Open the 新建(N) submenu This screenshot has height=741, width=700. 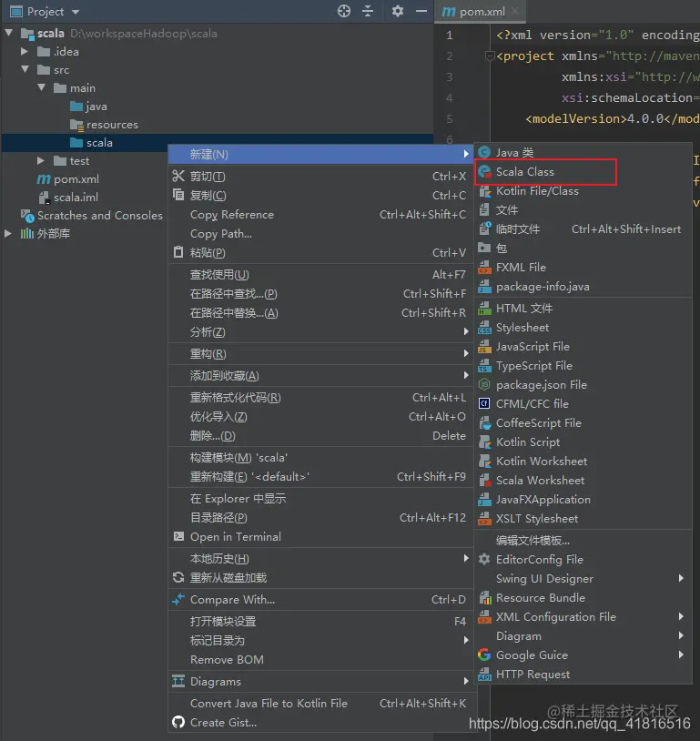coord(320,154)
